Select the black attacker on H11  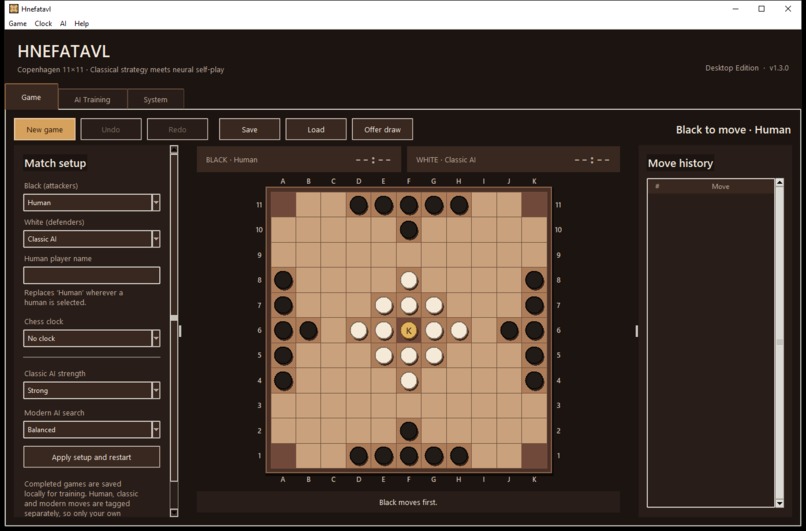tap(459, 205)
